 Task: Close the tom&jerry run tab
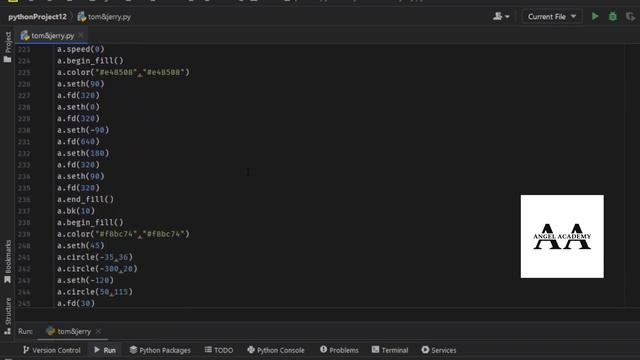tap(98, 331)
